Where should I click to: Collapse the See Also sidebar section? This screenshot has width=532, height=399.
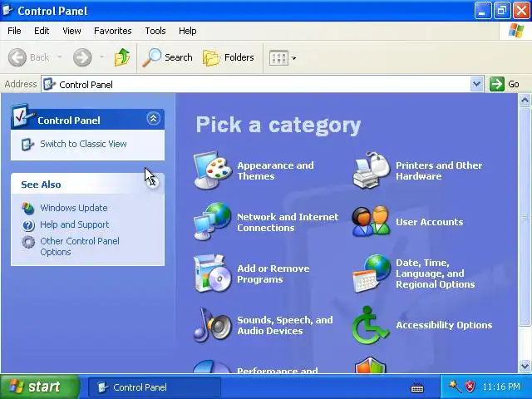coord(153,183)
